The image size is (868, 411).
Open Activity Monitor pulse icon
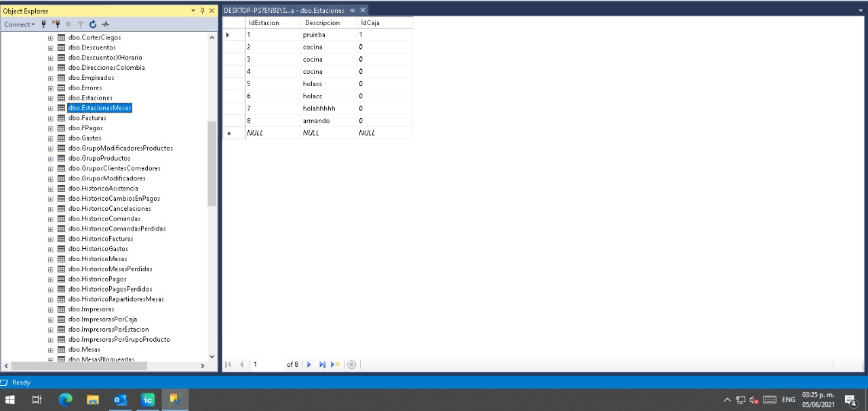(x=104, y=24)
